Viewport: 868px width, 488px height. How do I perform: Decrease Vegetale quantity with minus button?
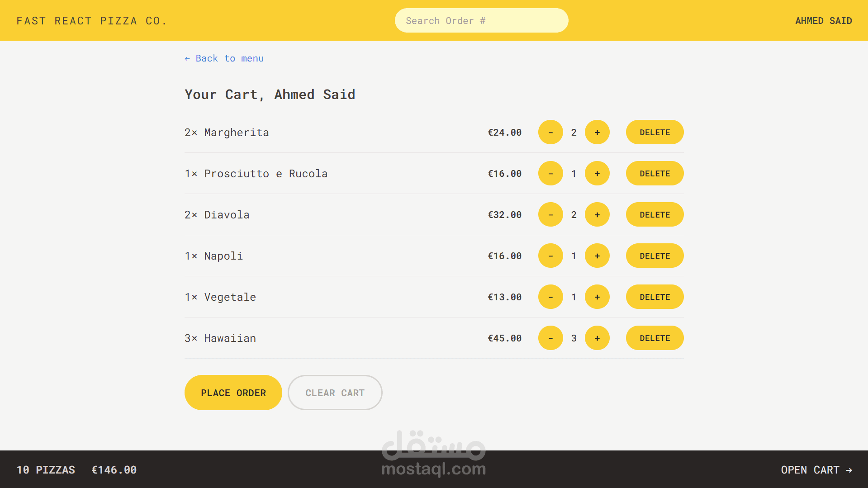pos(550,297)
